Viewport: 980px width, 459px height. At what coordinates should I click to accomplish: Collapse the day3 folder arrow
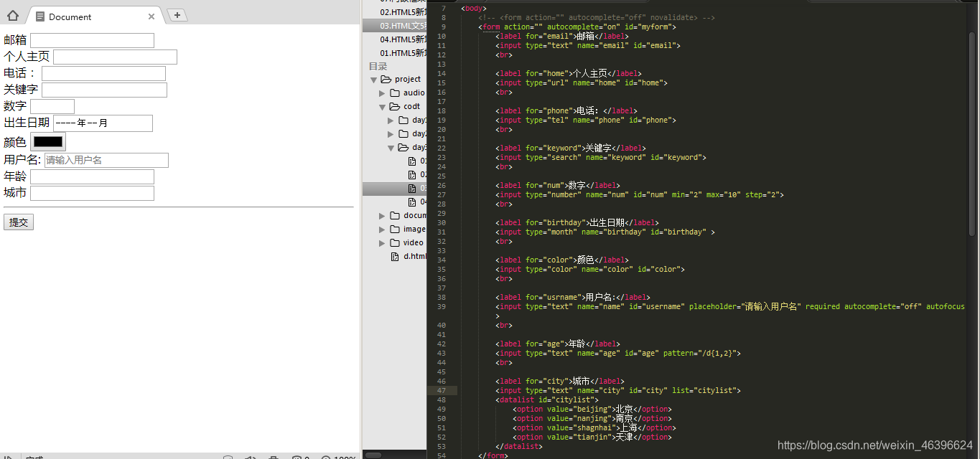tap(391, 148)
